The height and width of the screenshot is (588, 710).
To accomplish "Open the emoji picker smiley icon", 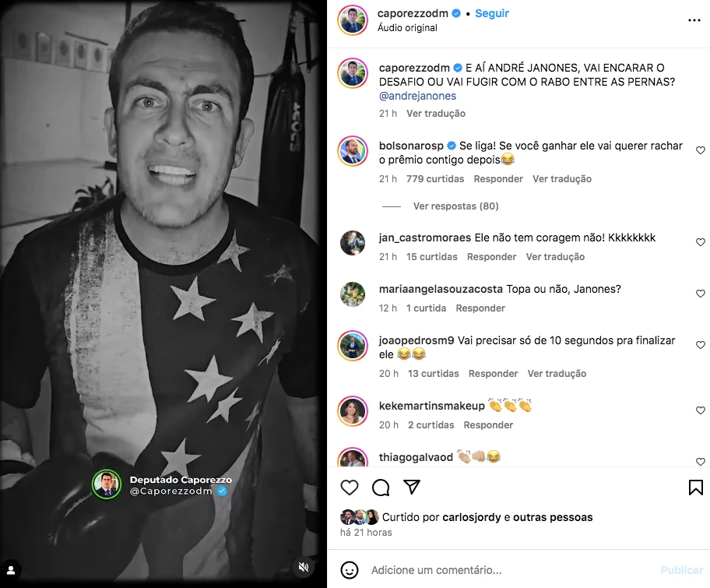I will tap(349, 570).
